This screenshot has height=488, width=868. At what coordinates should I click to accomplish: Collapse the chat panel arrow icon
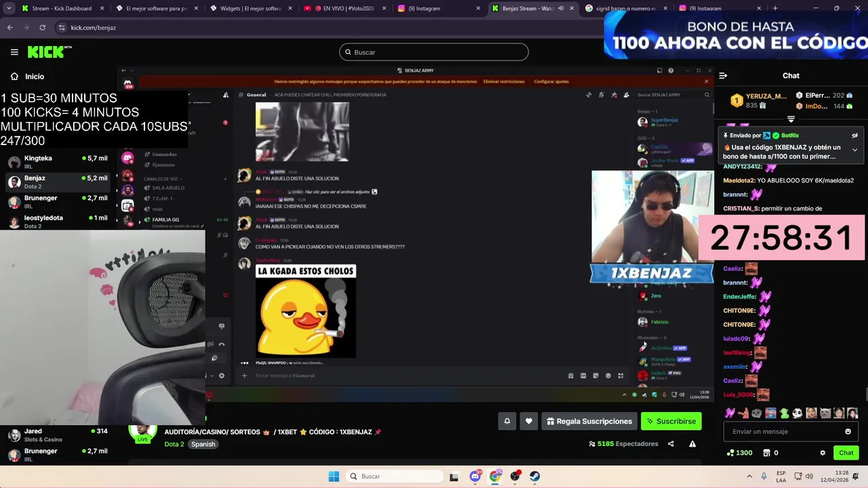pyautogui.click(x=723, y=76)
